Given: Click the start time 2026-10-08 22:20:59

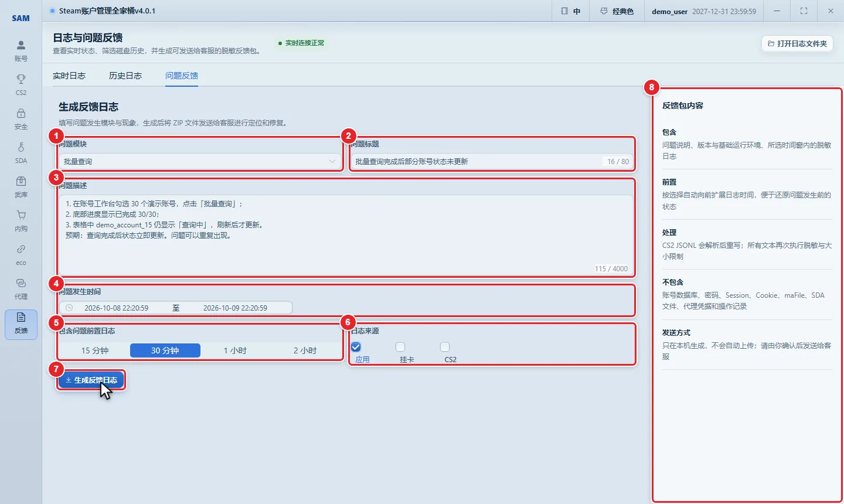Looking at the screenshot, I should [x=116, y=308].
